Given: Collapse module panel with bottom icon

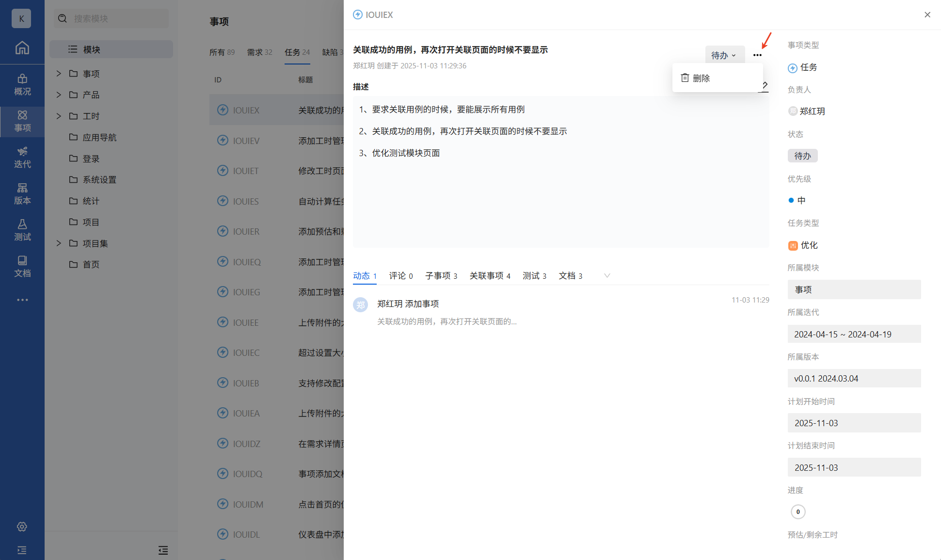Looking at the screenshot, I should pyautogui.click(x=163, y=550).
